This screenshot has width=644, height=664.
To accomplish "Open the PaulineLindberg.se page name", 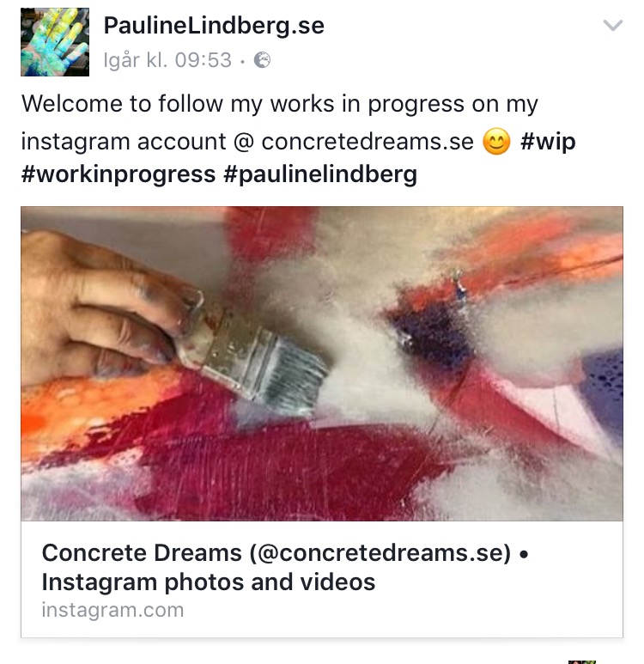I will pos(214,26).
